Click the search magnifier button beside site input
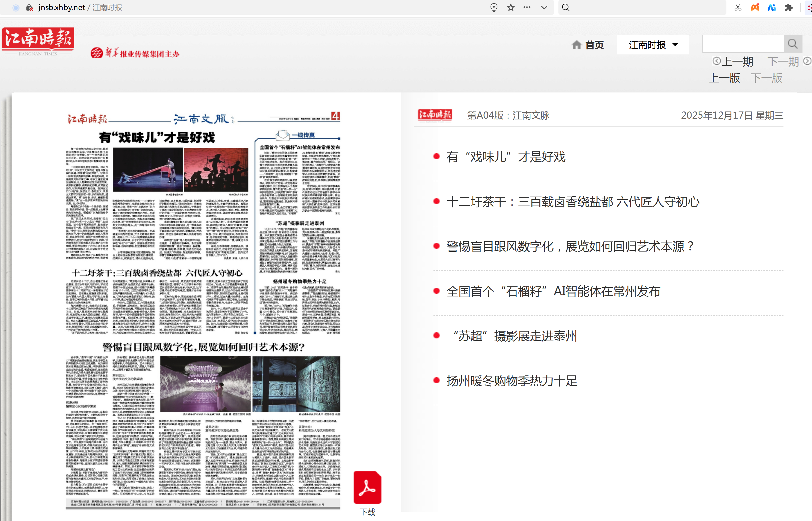The image size is (812, 521). pyautogui.click(x=792, y=44)
